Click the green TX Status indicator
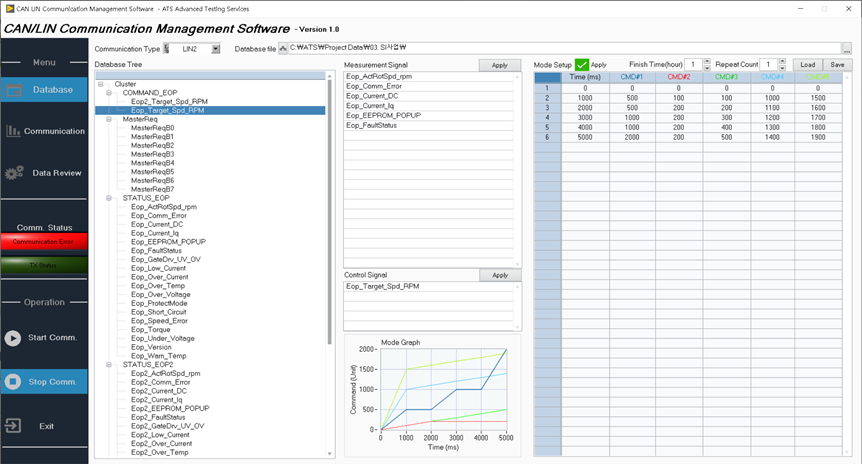This screenshot has height=464, width=862. [x=44, y=265]
